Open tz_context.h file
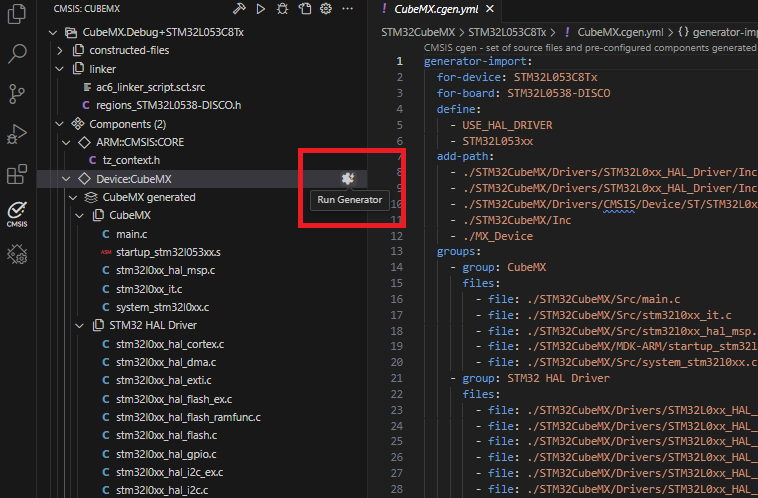 pyautogui.click(x=131, y=160)
